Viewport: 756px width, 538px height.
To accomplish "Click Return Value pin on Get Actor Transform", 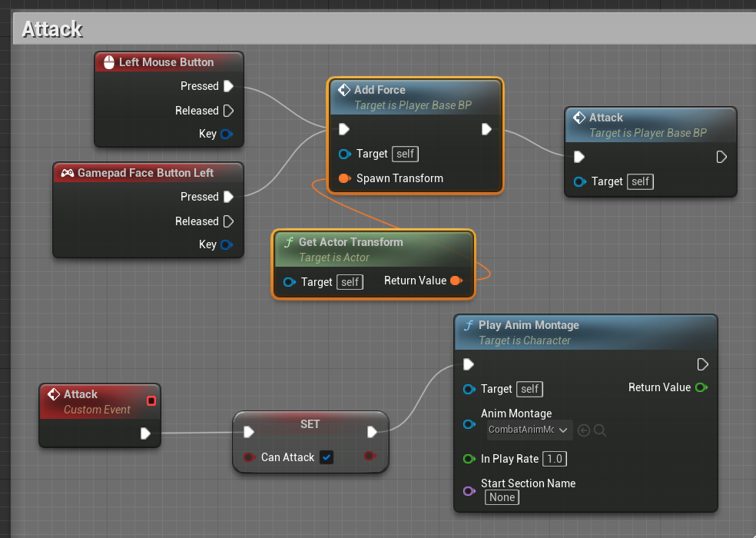I will (456, 281).
